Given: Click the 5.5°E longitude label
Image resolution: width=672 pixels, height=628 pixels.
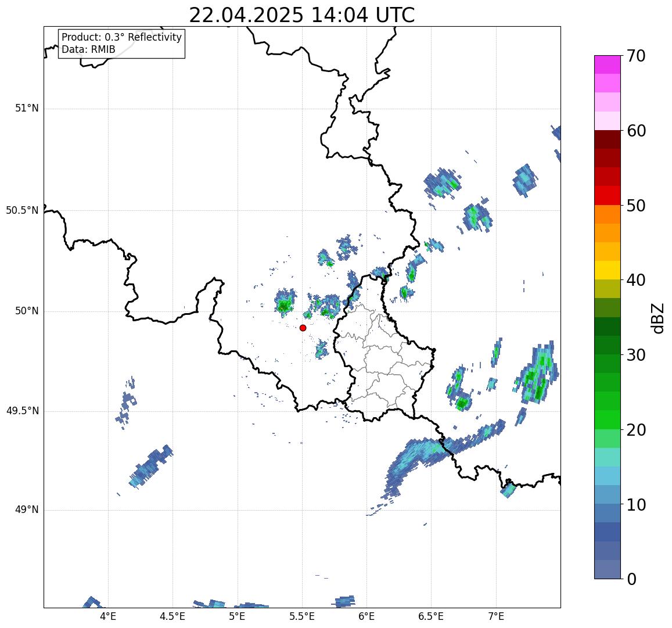Looking at the screenshot, I should [x=301, y=616].
